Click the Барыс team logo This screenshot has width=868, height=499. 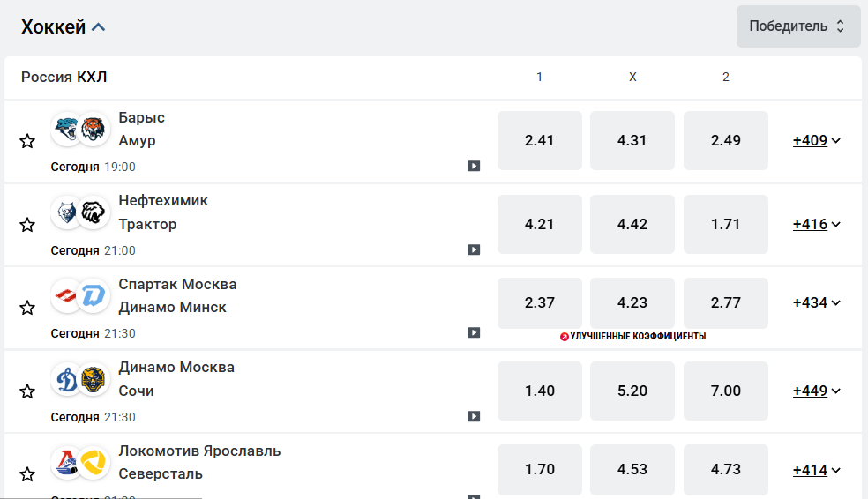coord(66,130)
